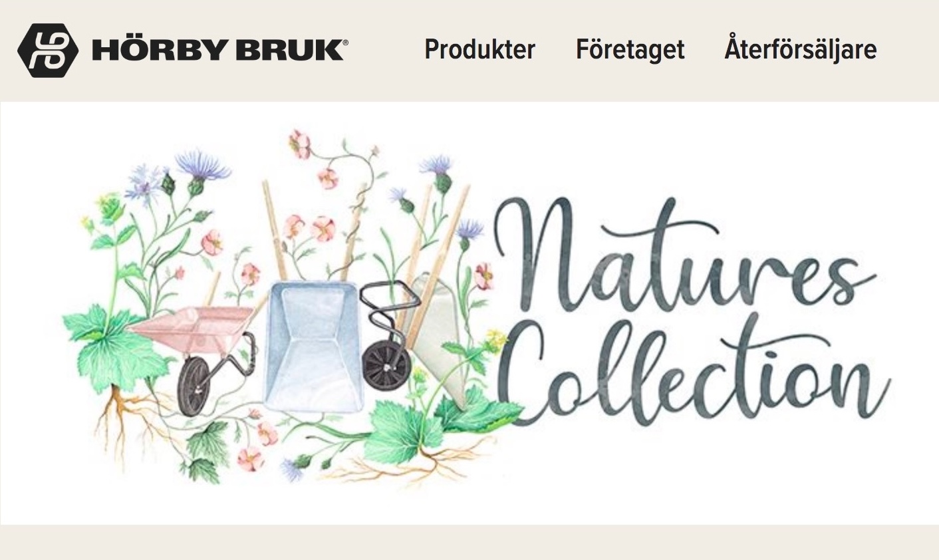
Task: Click the hexagon HB logo icon
Action: 48,51
